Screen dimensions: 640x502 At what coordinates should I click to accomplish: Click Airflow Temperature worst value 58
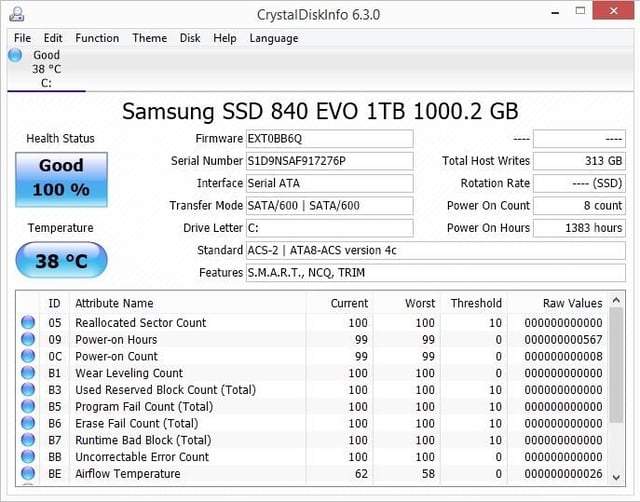tap(428, 473)
